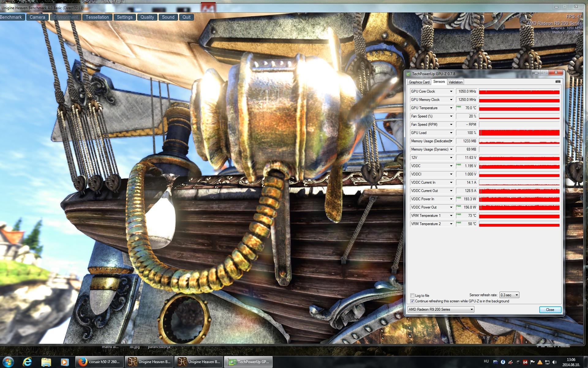
Task: Open volume speaker tray icon
Action: [x=555, y=362]
